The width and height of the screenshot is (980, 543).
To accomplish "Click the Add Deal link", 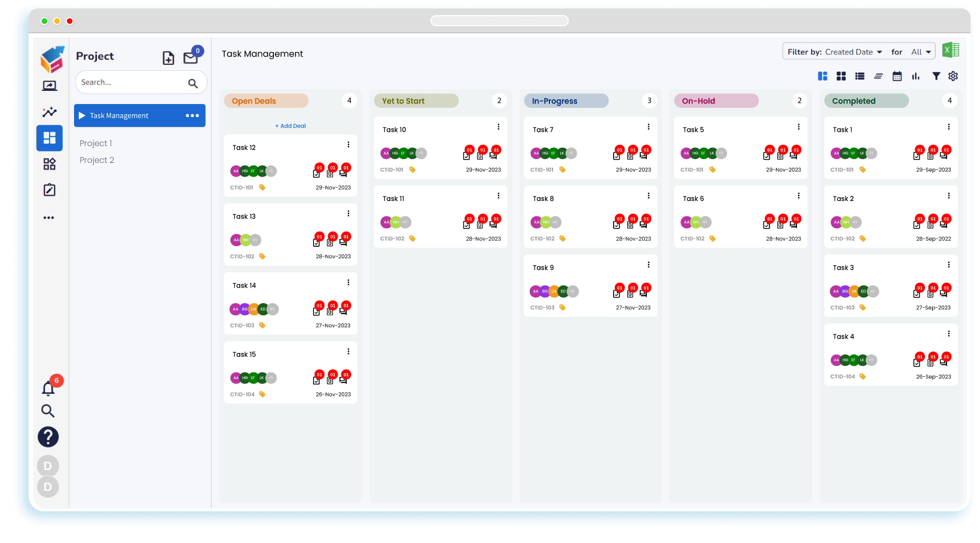I will 290,126.
